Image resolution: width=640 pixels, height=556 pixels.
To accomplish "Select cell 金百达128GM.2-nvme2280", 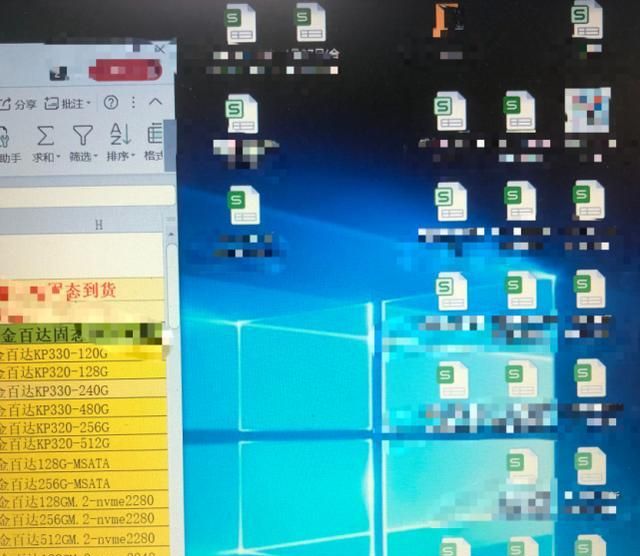I will [84, 501].
